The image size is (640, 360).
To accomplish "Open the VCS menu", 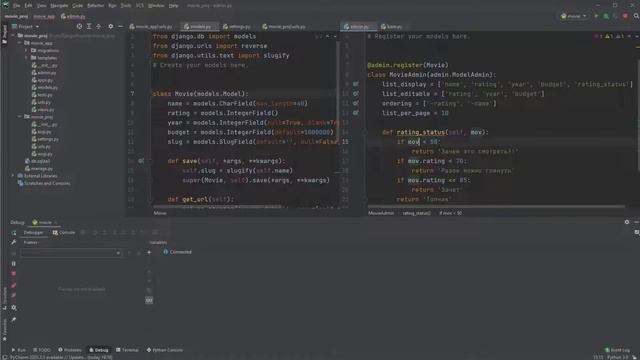I will (x=140, y=6).
